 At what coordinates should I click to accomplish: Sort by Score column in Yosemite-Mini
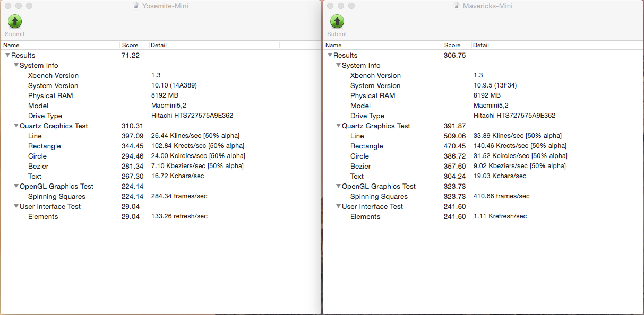(134, 45)
